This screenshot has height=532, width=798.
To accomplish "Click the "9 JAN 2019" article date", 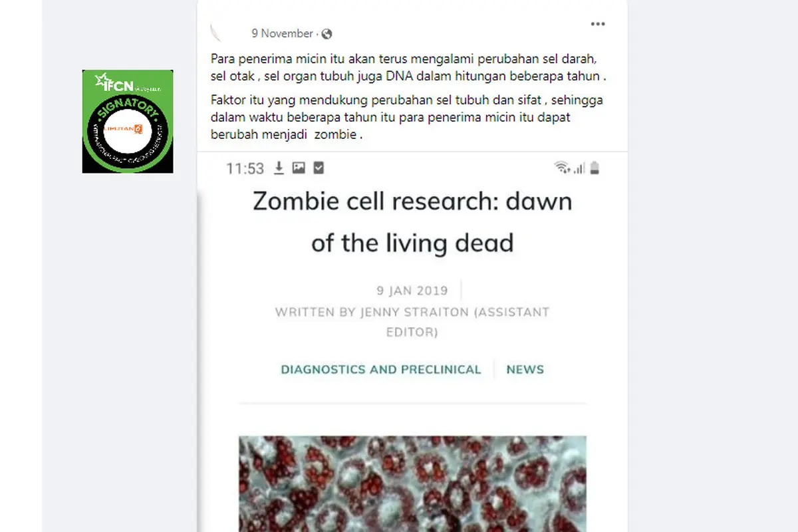I will pos(412,291).
